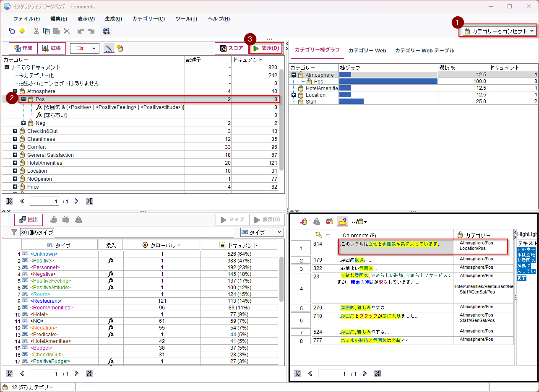
Task: Expand the HotelAmenities category
Action: pos(15,163)
